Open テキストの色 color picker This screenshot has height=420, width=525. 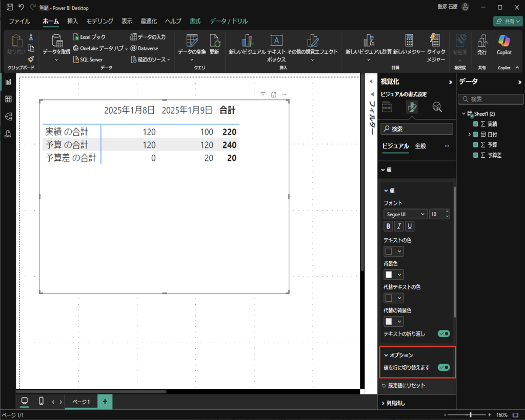(393, 251)
